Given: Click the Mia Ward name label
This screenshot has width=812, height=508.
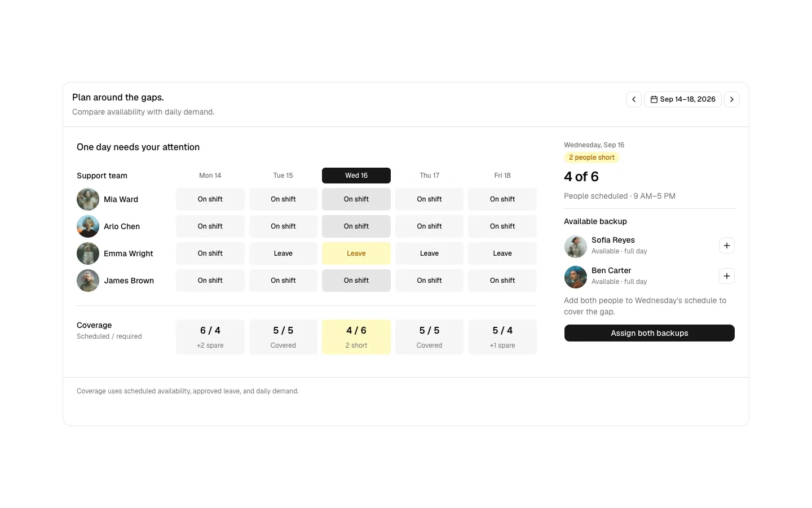Looking at the screenshot, I should tap(121, 199).
